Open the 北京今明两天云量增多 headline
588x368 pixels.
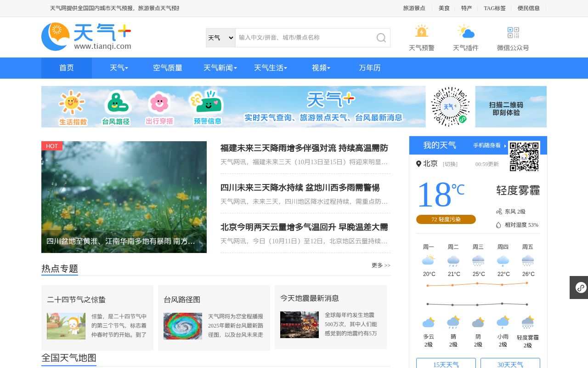(304, 227)
